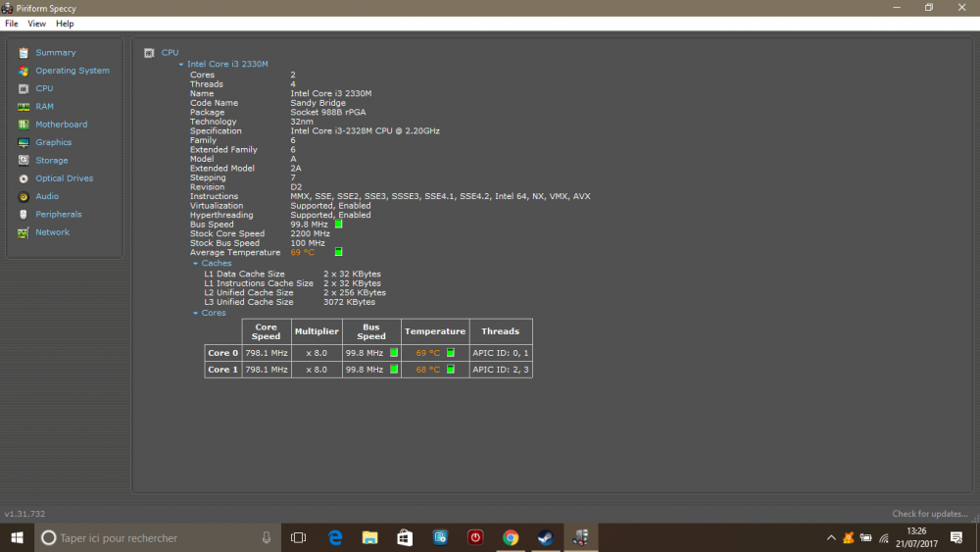980x552 pixels.
Task: Click the Core 0 temperature indicator
Action: [x=451, y=352]
